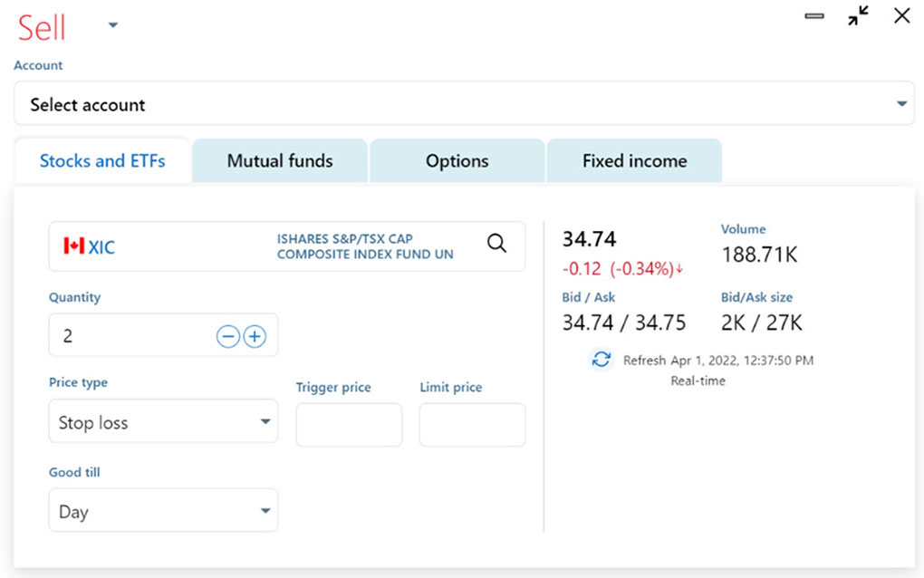
Task: Expand the Select account dropdown
Action: [901, 104]
